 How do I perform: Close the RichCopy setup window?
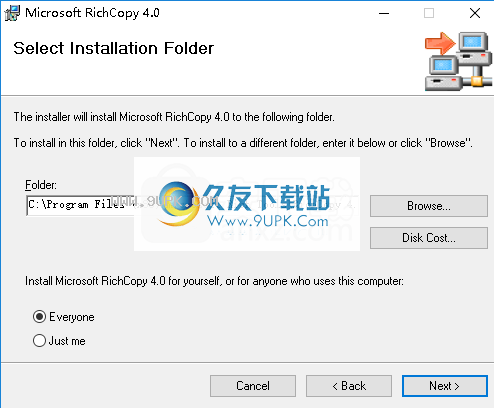pos(475,13)
